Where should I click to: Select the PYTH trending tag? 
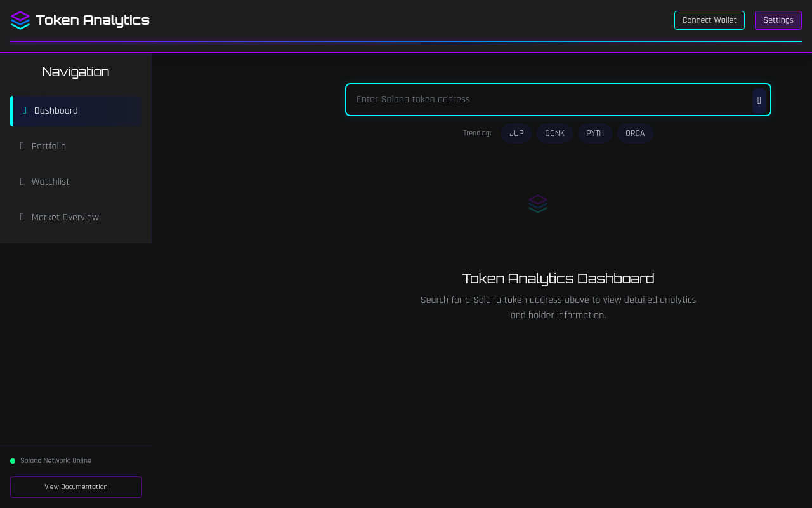595,133
